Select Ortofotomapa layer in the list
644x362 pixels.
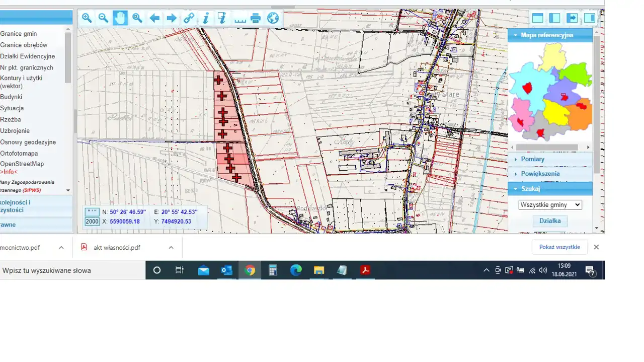point(19,154)
